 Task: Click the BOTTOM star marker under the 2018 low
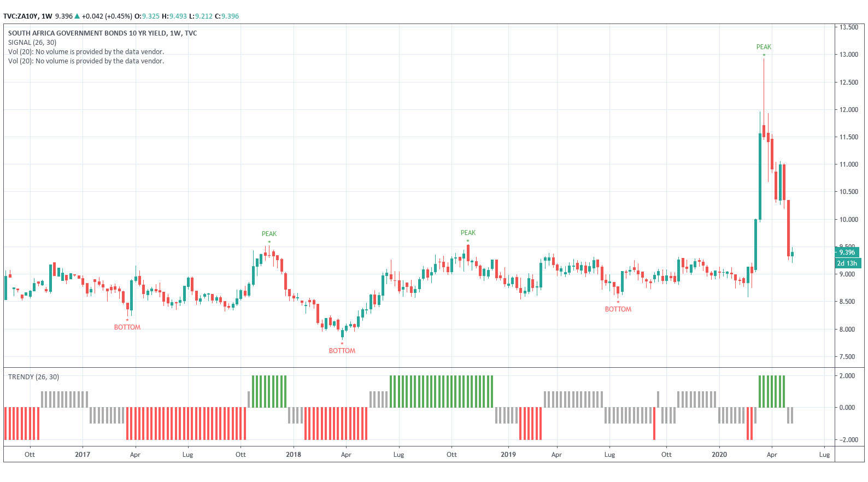(342, 344)
